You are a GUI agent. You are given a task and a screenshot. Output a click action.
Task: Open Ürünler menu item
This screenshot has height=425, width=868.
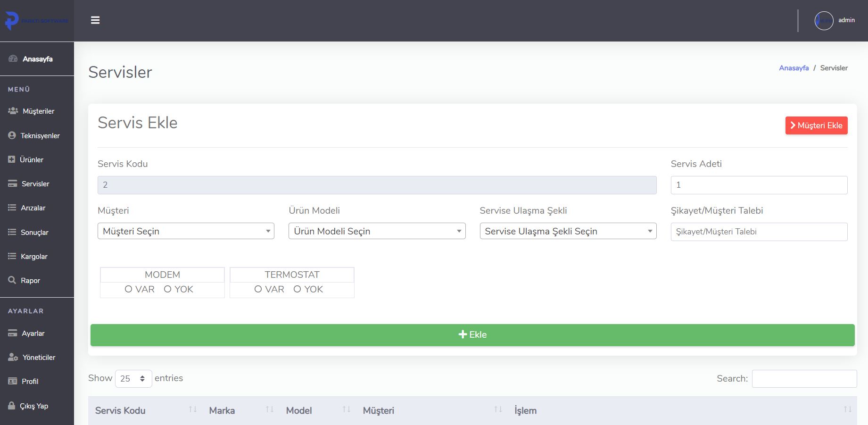tap(32, 160)
